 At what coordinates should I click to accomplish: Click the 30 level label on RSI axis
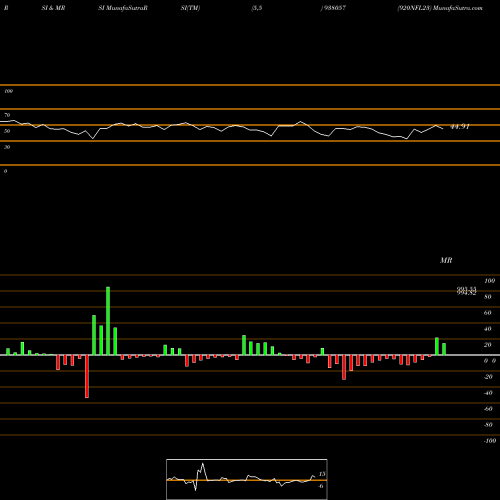(x=7, y=147)
